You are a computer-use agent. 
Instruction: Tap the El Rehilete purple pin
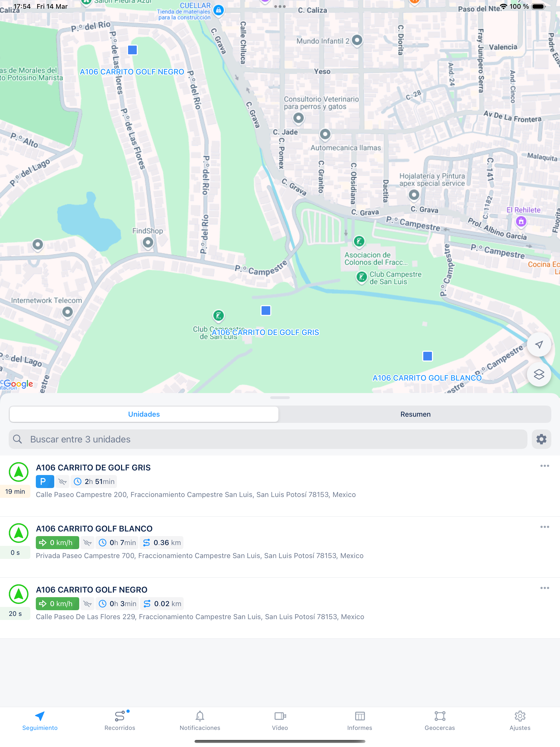(521, 221)
